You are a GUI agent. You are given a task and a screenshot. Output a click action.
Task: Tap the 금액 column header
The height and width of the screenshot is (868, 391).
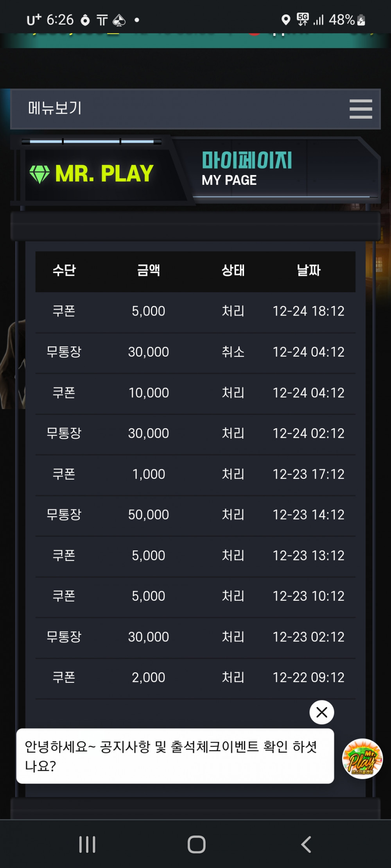pos(149,270)
